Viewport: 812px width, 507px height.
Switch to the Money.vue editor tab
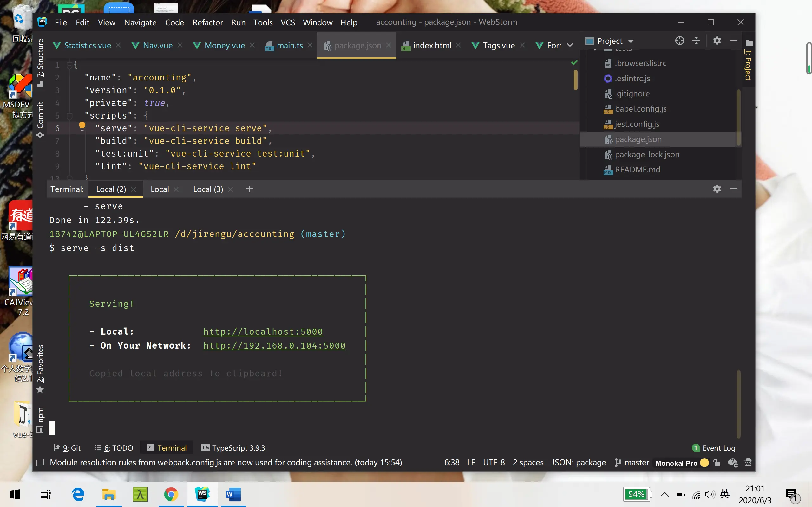[224, 45]
